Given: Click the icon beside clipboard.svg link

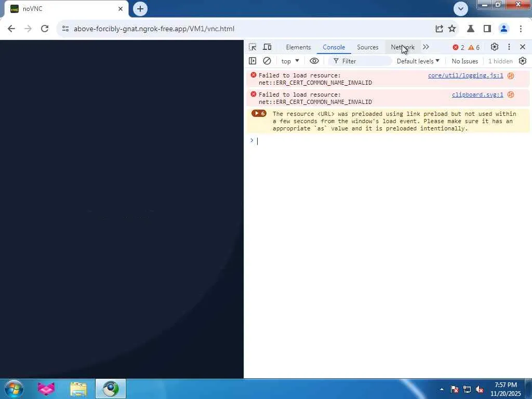Looking at the screenshot, I should pyautogui.click(x=511, y=95).
